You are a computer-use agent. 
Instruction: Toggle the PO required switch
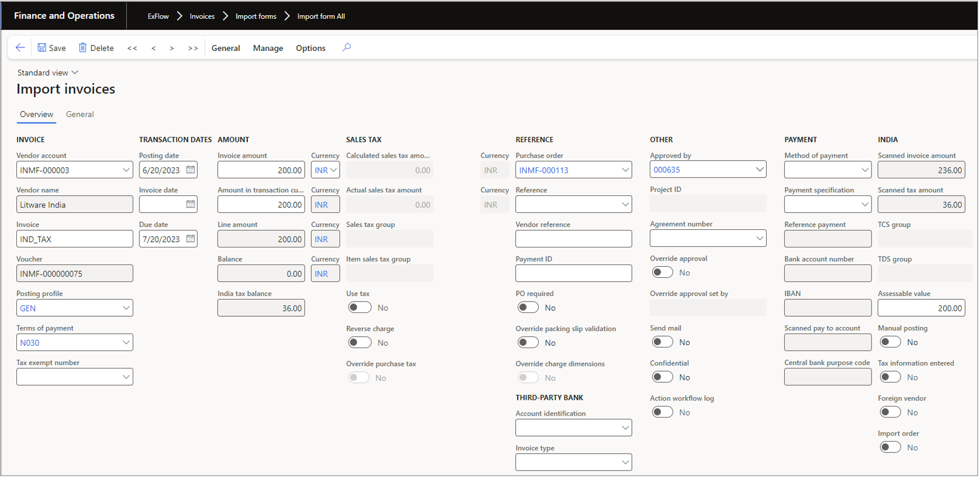tap(528, 308)
